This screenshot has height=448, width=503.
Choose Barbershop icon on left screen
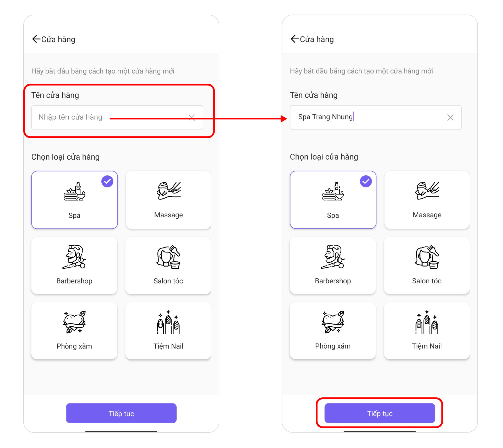[x=74, y=257]
